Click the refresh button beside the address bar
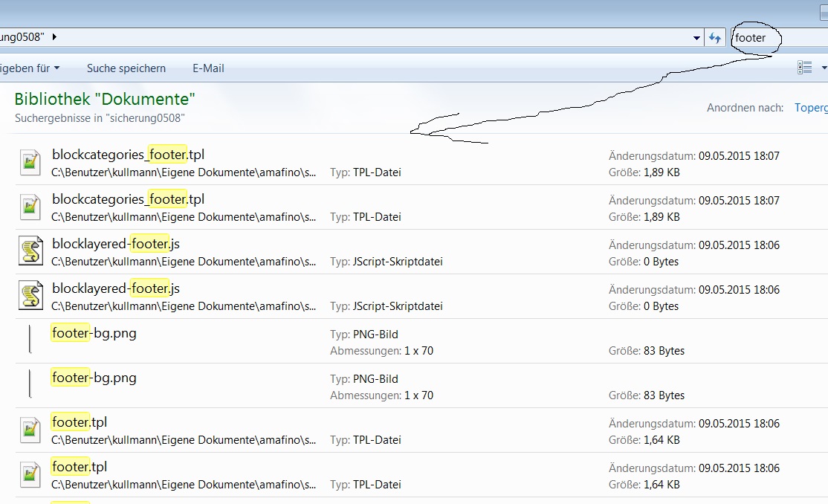Viewport: 828px width, 504px height. point(715,37)
